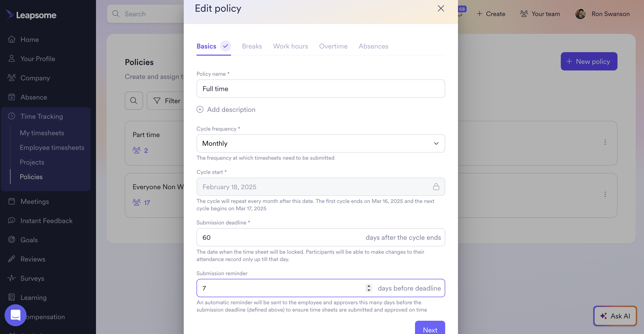Click the New policy button
The image size is (644, 334).
click(589, 61)
